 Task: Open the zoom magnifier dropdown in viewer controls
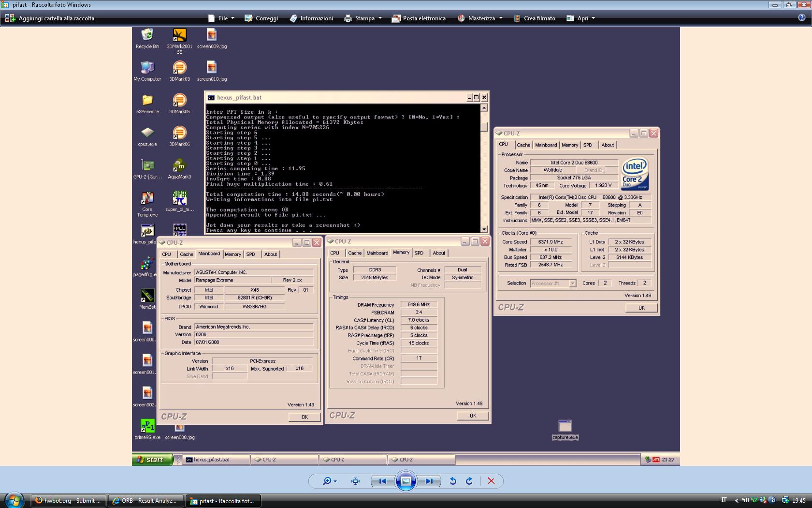coord(330,481)
